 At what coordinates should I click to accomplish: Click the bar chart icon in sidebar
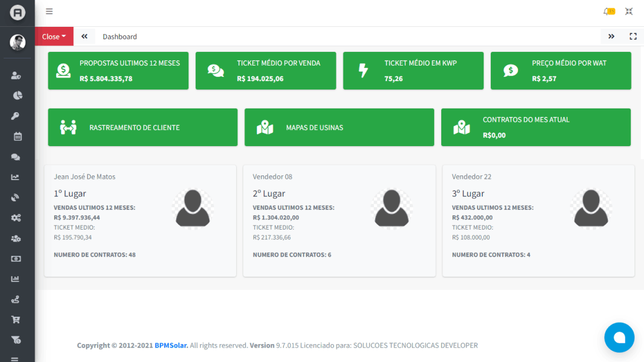pos(16,279)
